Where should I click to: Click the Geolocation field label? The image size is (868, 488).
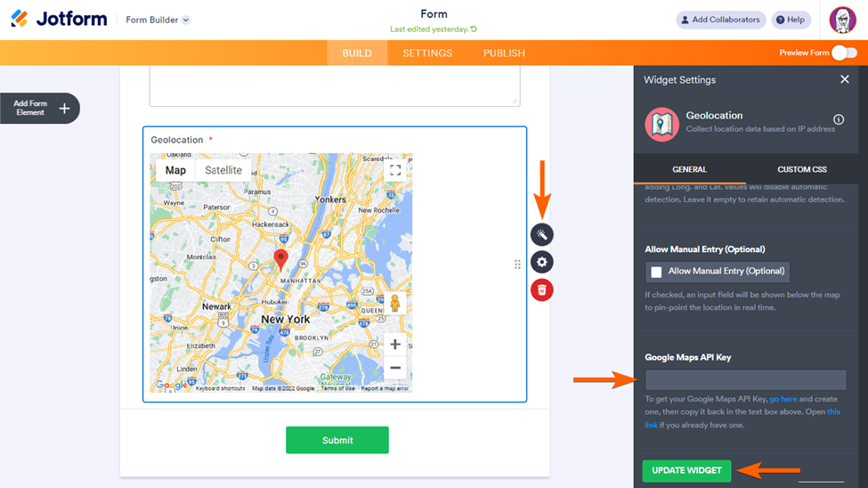pos(177,140)
